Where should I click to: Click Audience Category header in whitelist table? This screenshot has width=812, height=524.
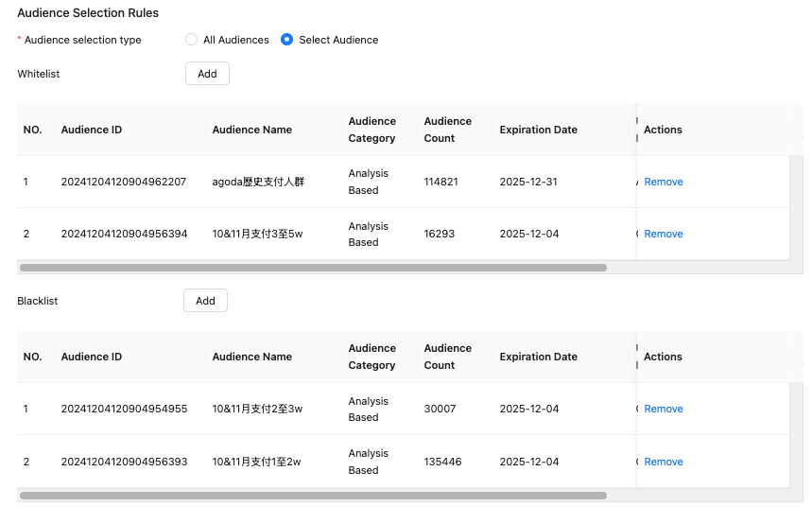pos(371,130)
